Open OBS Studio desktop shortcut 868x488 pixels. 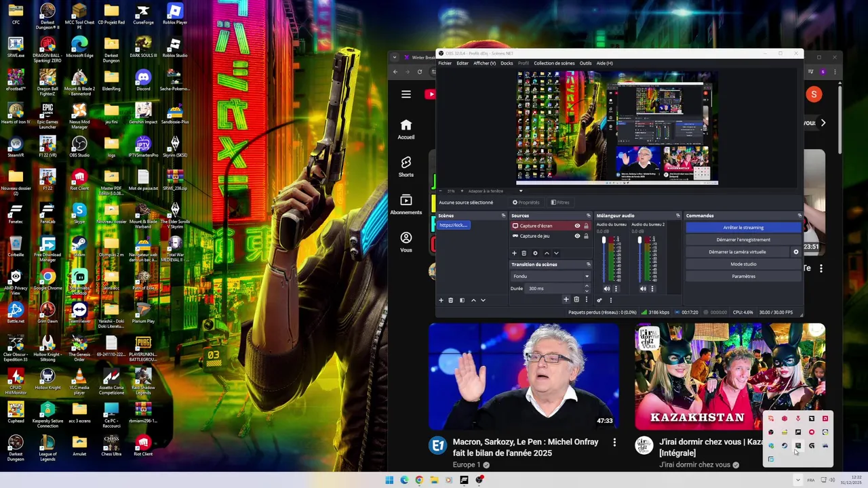[79, 147]
